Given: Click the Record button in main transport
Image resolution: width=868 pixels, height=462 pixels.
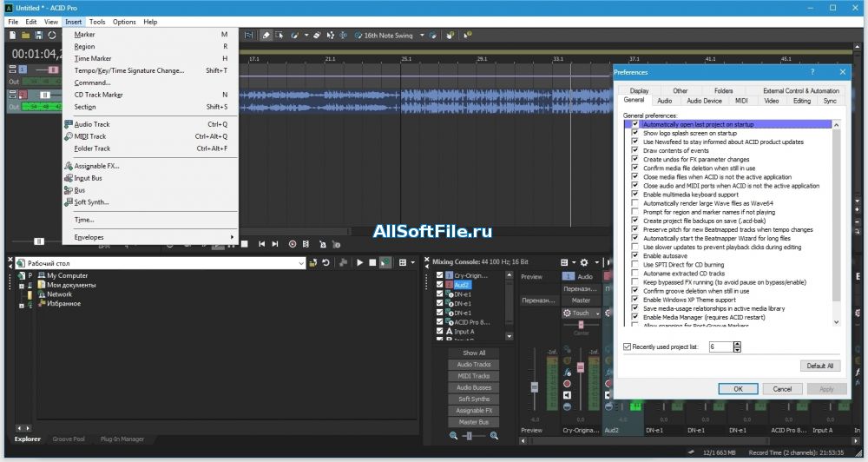Looking at the screenshot, I should pyautogui.click(x=293, y=244).
